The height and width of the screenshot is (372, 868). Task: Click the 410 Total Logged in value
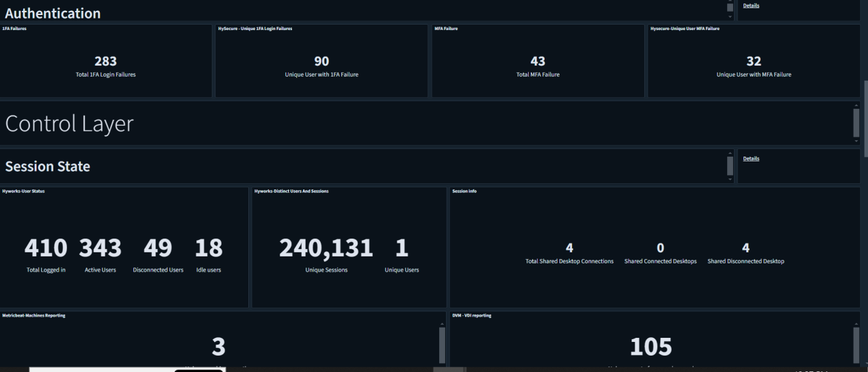(x=46, y=249)
